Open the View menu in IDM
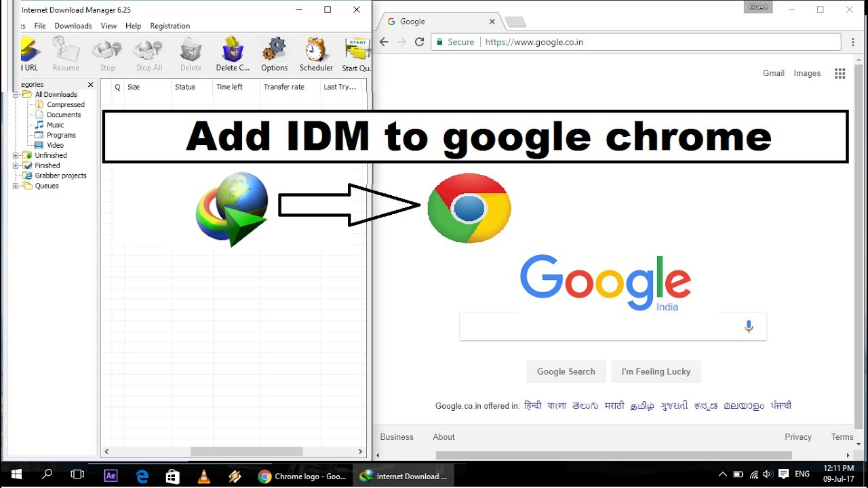The height and width of the screenshot is (488, 868). (108, 26)
